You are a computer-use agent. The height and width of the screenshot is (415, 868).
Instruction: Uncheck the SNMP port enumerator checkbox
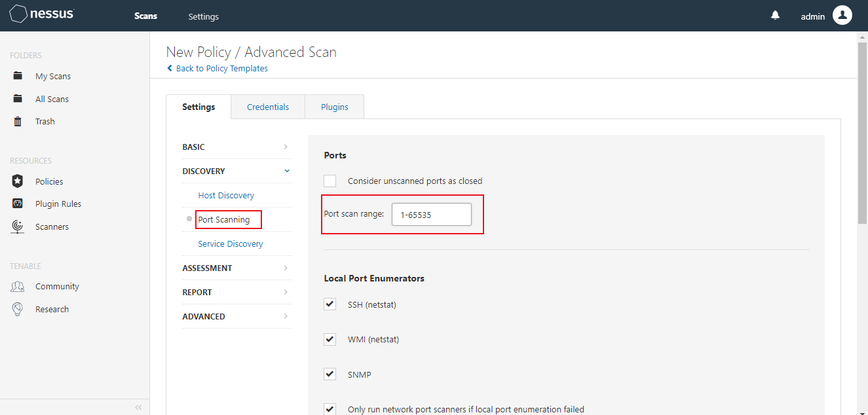[330, 374]
